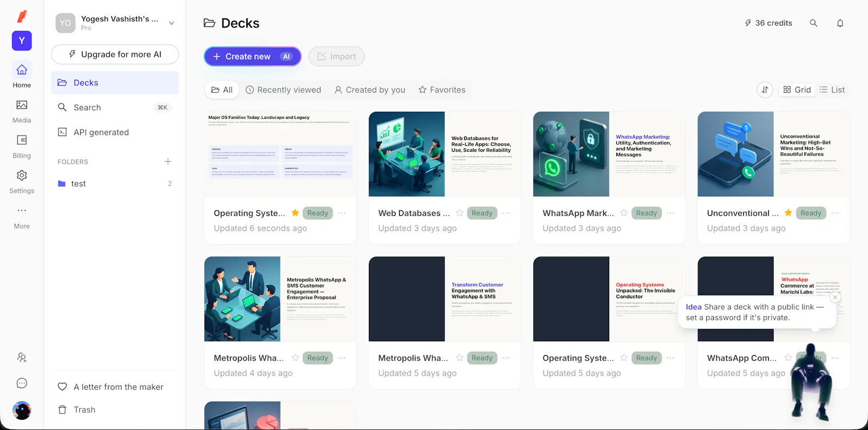Image resolution: width=868 pixels, height=430 pixels.
Task: Favorite the Web Databases deck
Action: [x=459, y=213]
